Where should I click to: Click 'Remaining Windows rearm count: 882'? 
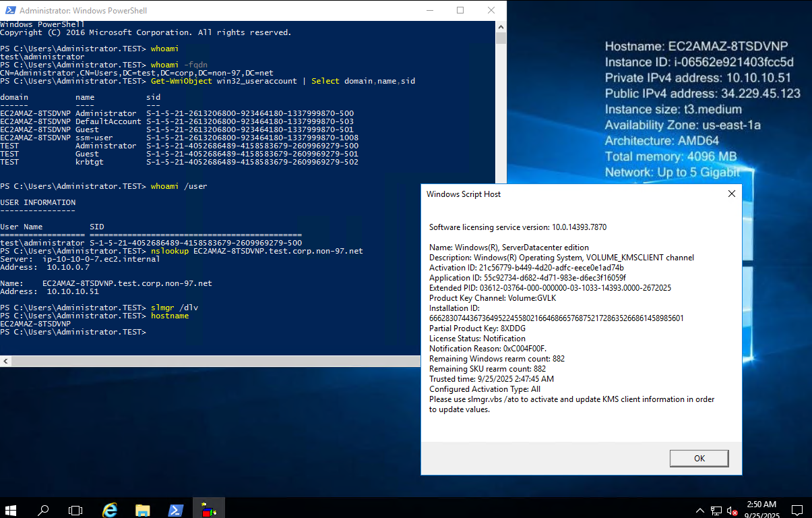coord(497,359)
